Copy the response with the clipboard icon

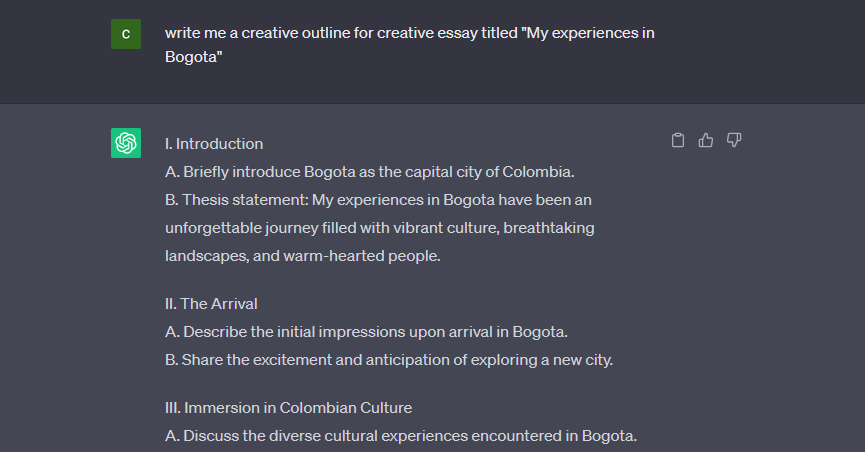coord(678,140)
